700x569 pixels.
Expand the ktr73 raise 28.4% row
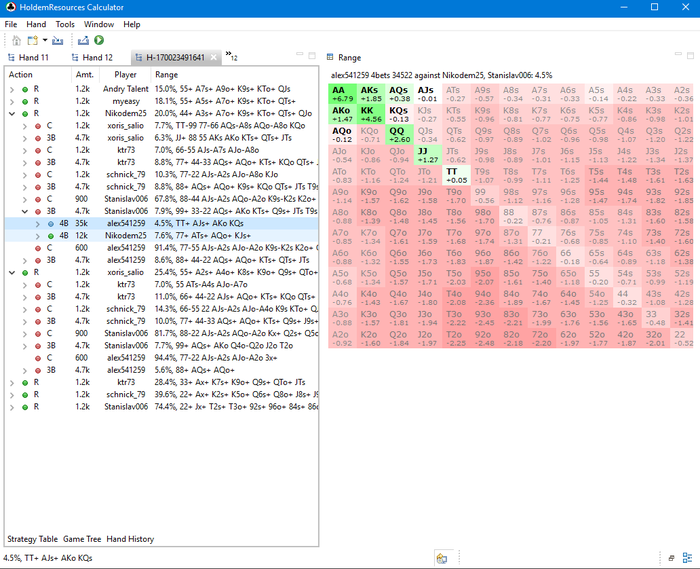pyautogui.click(x=12, y=382)
